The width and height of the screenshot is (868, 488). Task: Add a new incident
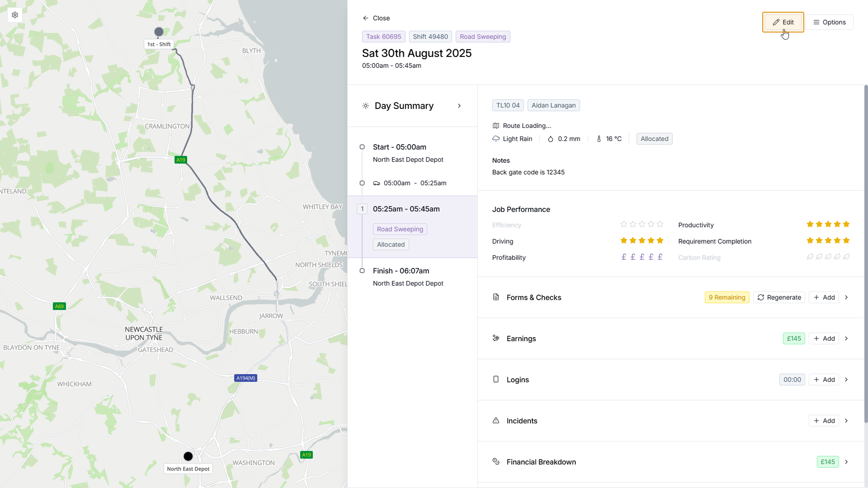(824, 421)
